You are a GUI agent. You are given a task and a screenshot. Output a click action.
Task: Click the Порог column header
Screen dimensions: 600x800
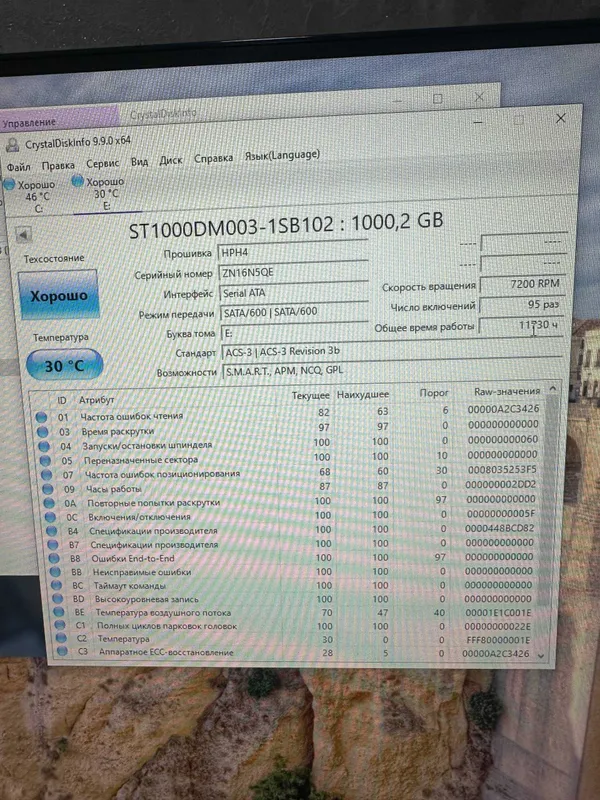point(434,393)
